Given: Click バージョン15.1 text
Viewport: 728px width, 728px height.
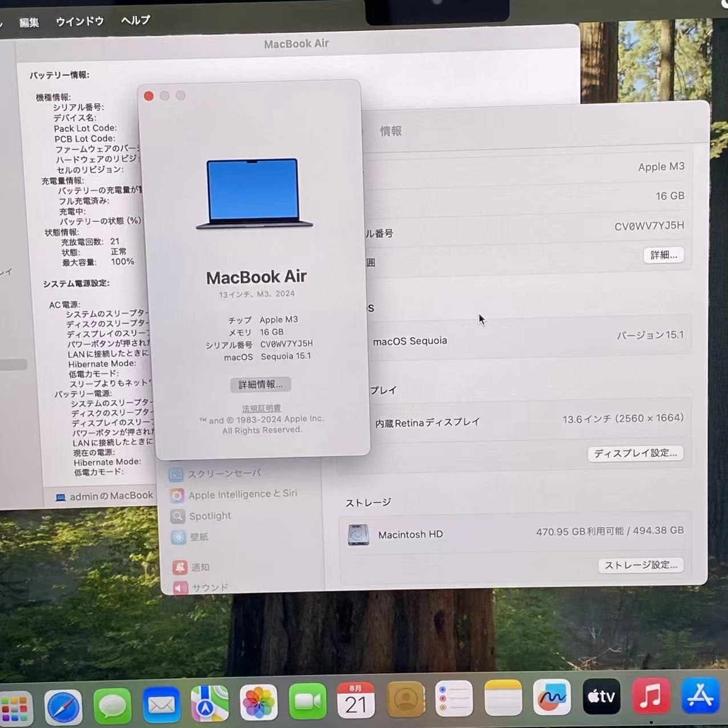Looking at the screenshot, I should pos(650,335).
